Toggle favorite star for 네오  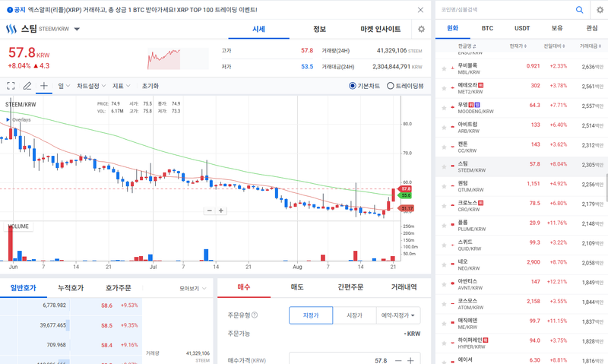pyautogui.click(x=444, y=264)
